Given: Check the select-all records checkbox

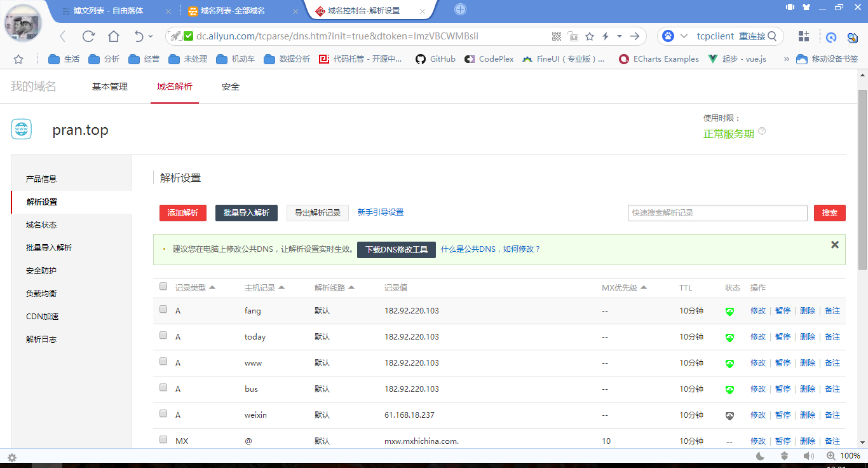Looking at the screenshot, I should point(163,287).
